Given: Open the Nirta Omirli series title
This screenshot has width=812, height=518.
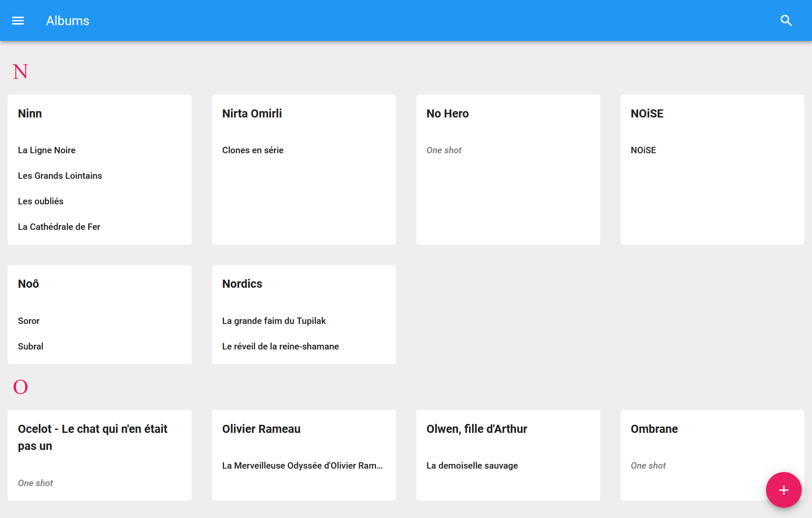Looking at the screenshot, I should coord(252,114).
